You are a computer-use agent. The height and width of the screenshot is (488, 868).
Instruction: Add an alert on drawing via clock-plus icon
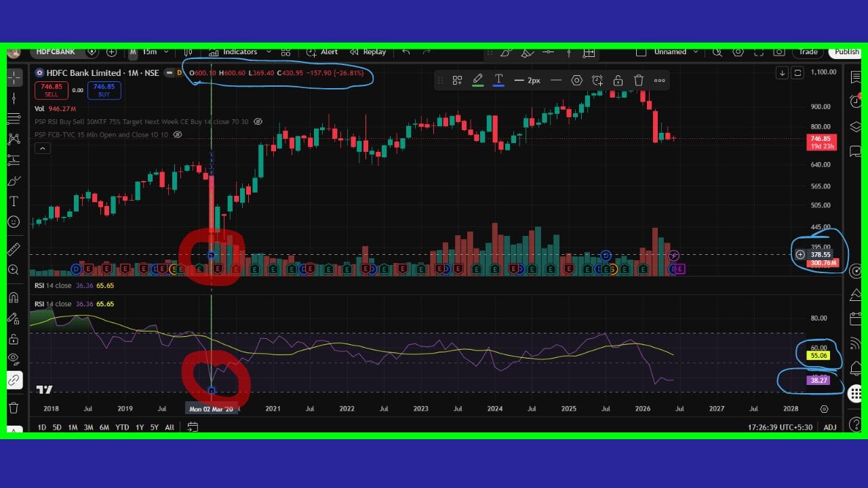(x=597, y=80)
